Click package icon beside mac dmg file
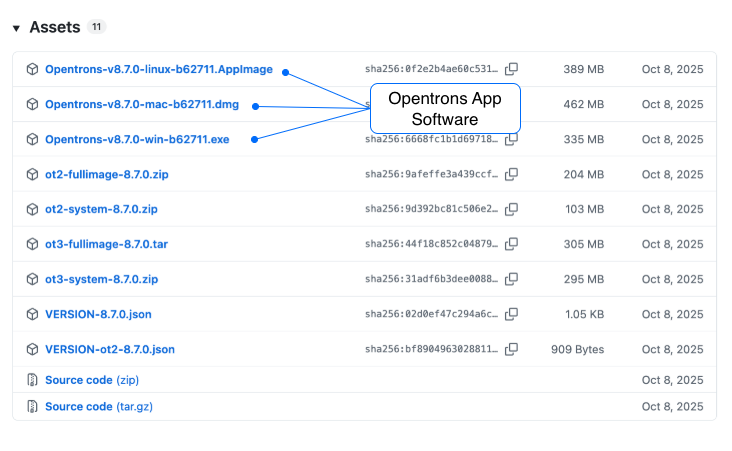This screenshot has height=451, width=732. [x=32, y=104]
